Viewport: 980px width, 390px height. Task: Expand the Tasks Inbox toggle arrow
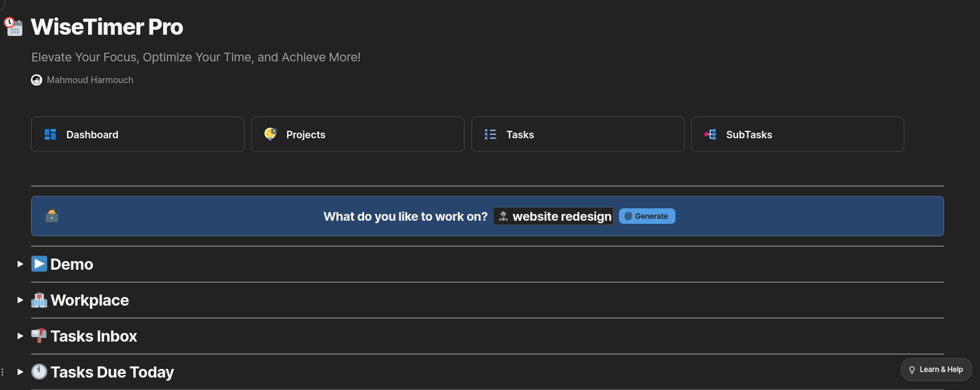click(x=20, y=336)
